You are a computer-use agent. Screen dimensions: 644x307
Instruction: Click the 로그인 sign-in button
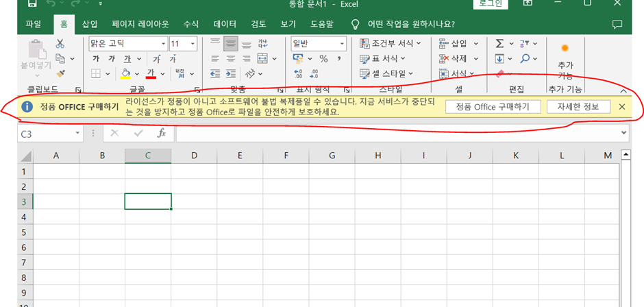tap(491, 3)
